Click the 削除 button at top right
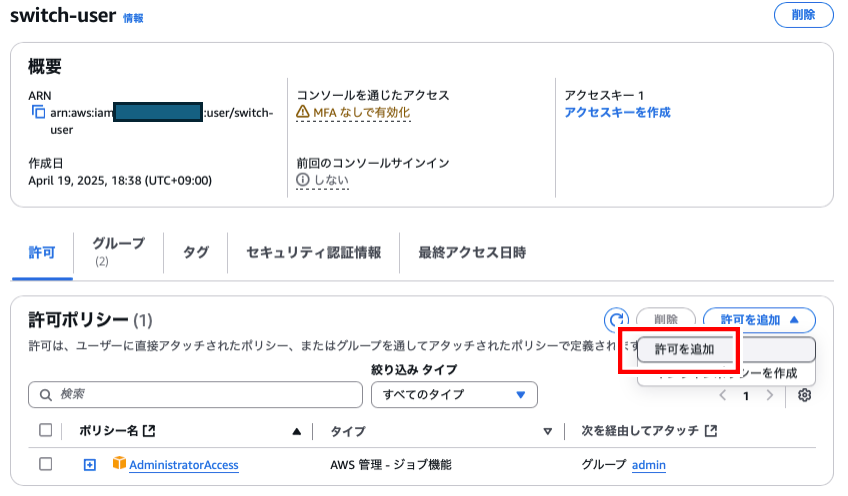848x496 pixels. coord(803,15)
